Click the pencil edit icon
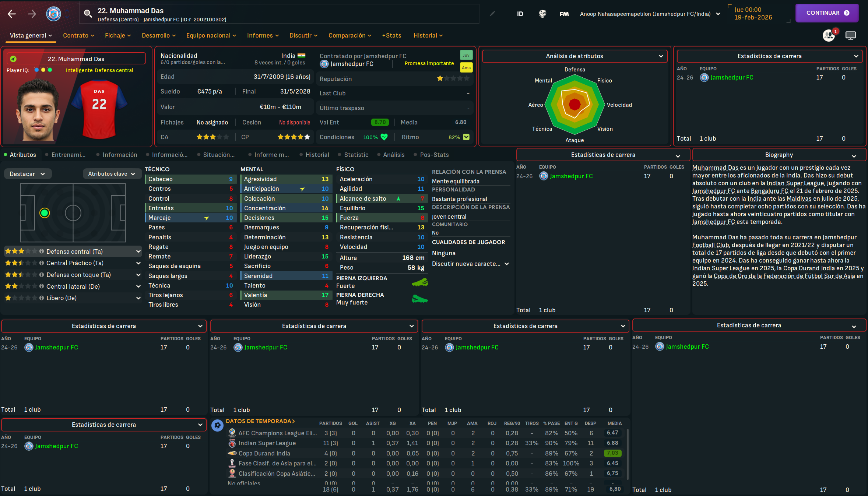The image size is (868, 496). 492,14
